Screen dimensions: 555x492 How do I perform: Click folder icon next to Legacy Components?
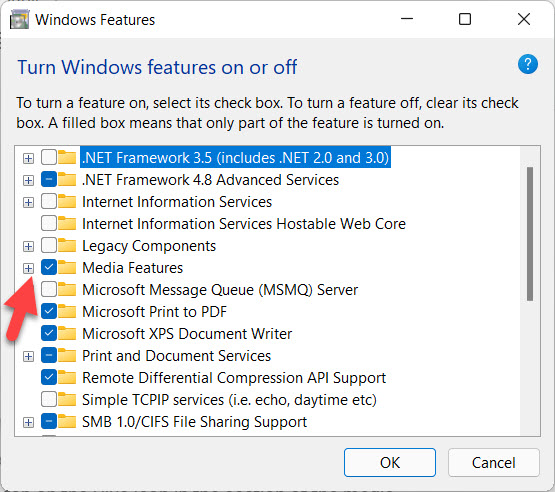[67, 246]
